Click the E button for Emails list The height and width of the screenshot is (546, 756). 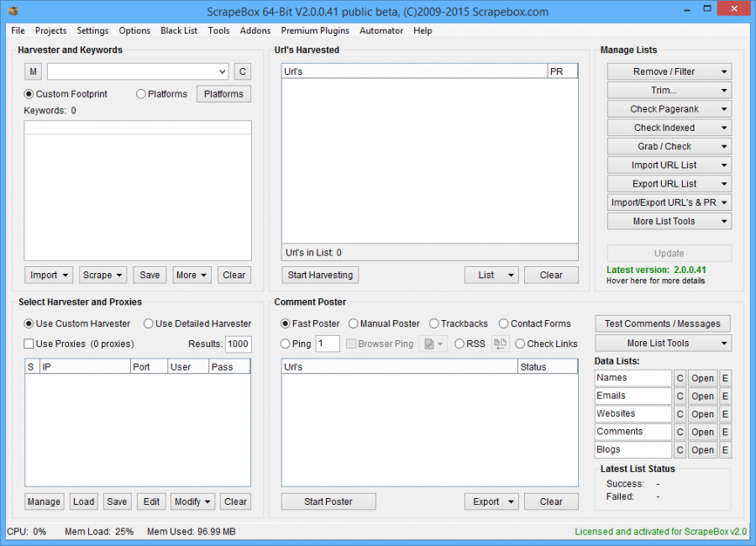pyautogui.click(x=725, y=396)
